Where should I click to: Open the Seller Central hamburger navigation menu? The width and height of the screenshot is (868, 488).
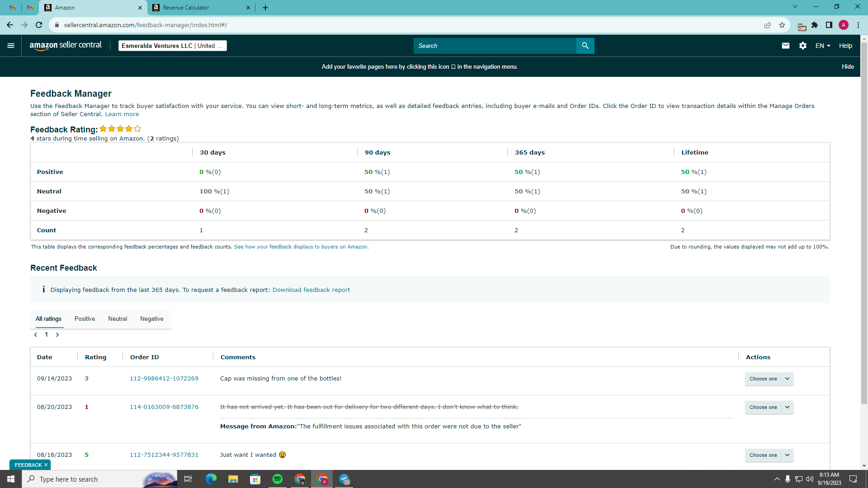coord(11,46)
